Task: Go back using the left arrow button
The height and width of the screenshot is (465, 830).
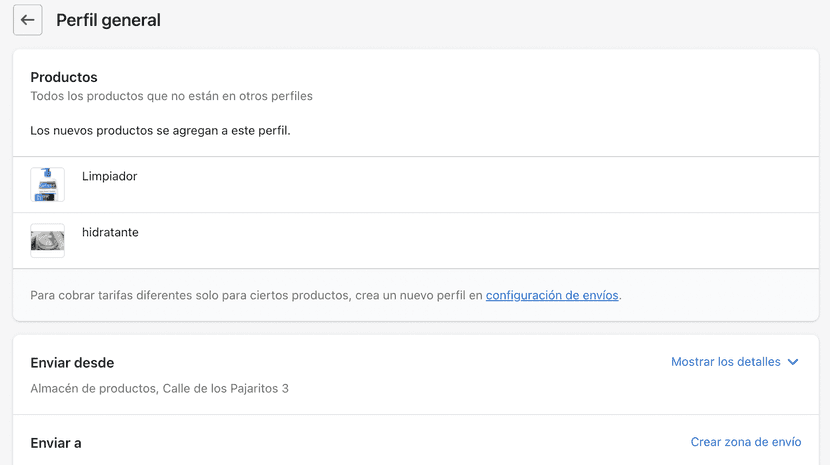Action: (x=28, y=20)
